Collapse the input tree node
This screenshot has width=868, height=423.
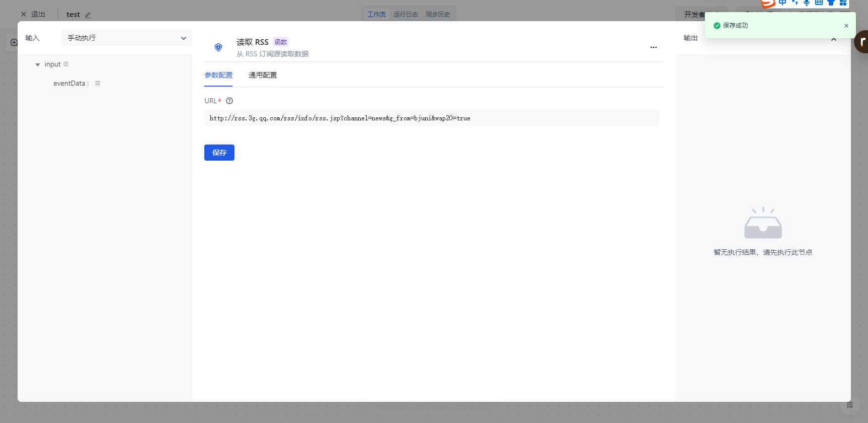click(38, 64)
